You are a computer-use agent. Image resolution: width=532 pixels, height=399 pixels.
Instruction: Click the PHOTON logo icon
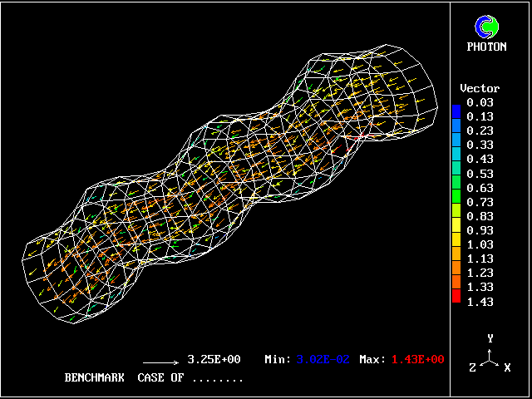(489, 27)
